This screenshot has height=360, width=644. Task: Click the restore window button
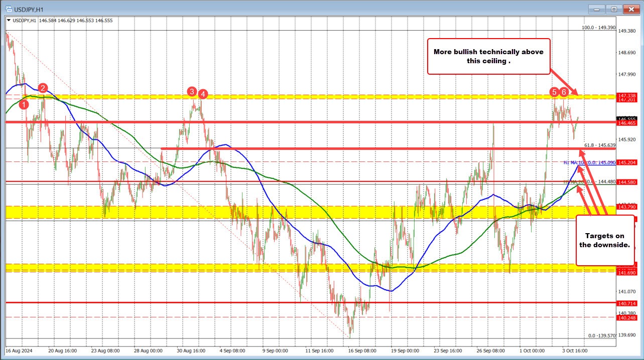coord(613,9)
